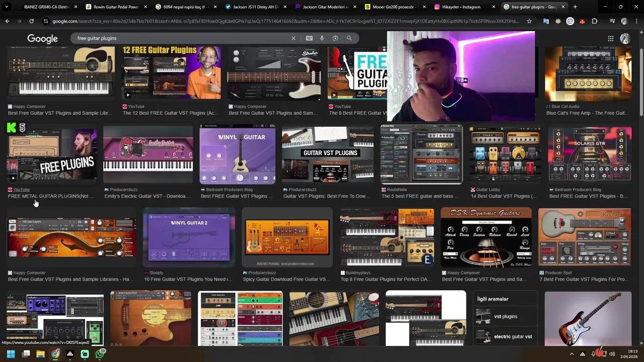Search by image with the Lens icon

(x=335, y=38)
